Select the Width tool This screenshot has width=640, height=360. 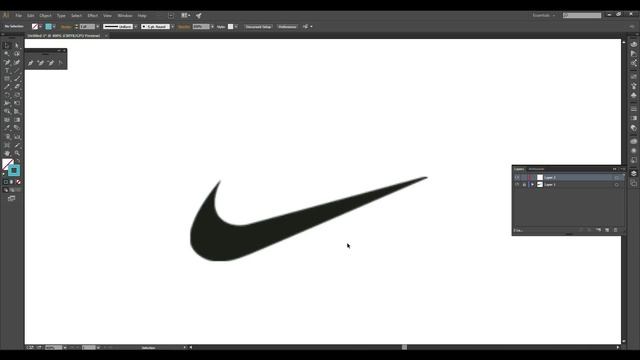tap(7, 103)
